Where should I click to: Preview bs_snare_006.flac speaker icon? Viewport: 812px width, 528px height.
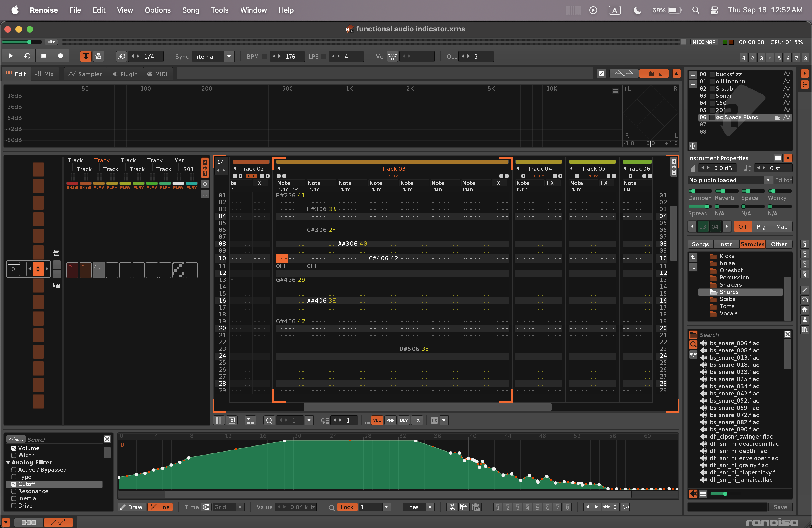703,343
